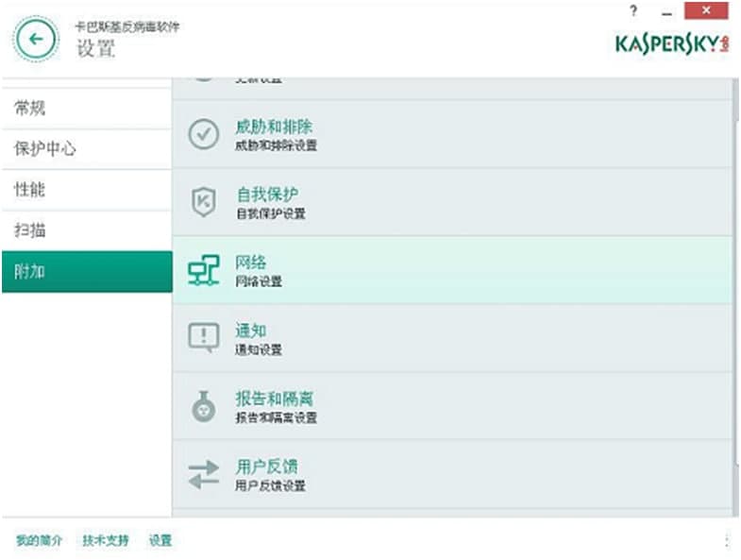The image size is (741, 560).
Task: Click 我的简介 footer link
Action: coord(39,540)
